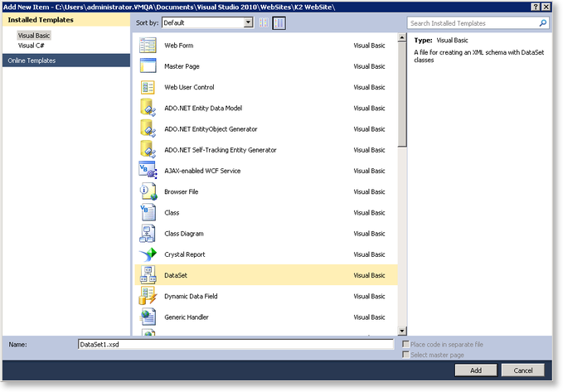Open the Sort by dropdown
The height and width of the screenshot is (392, 563).
pos(207,23)
